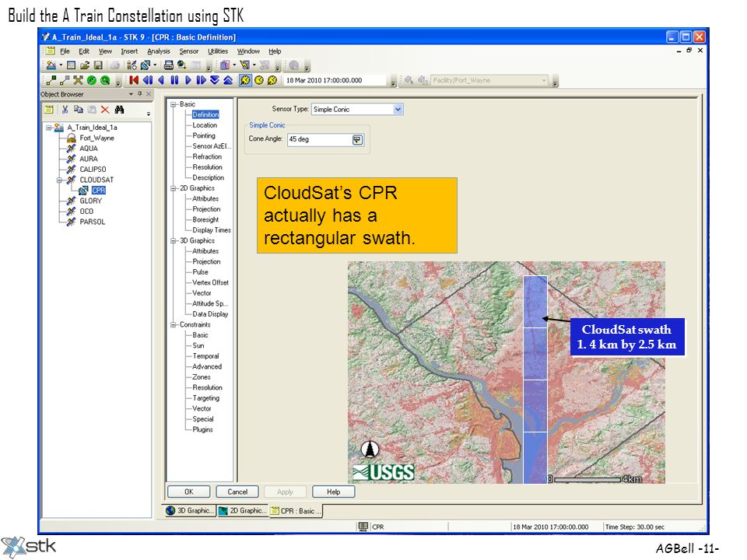Click the step forward animation button
The width and height of the screenshot is (747, 560).
coord(201,80)
